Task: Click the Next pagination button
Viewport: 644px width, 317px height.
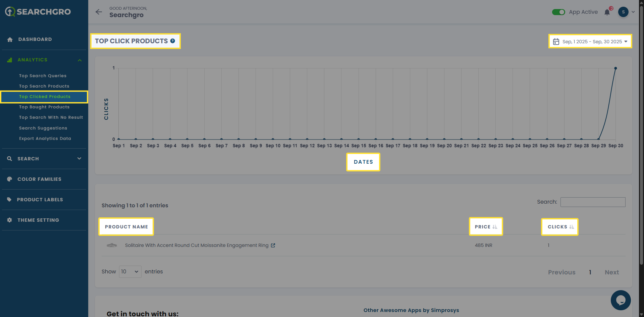Action: (611, 272)
